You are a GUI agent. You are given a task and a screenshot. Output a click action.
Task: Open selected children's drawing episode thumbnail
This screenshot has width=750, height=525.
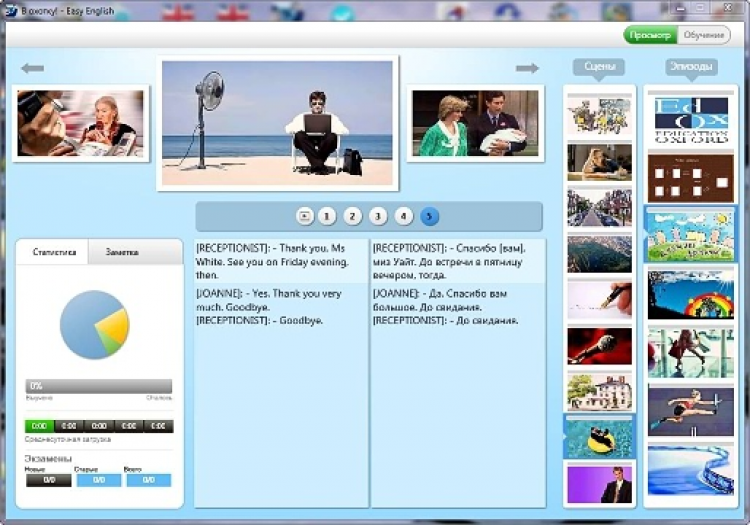click(x=691, y=234)
